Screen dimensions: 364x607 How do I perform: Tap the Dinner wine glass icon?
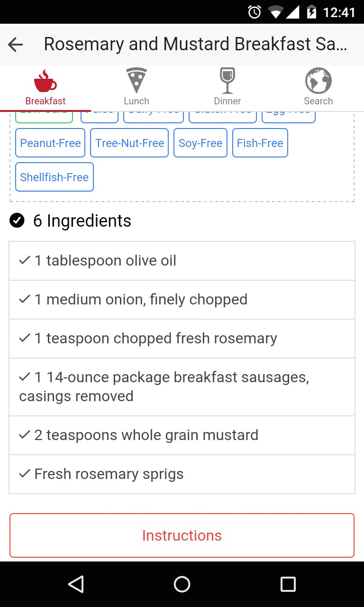(227, 81)
